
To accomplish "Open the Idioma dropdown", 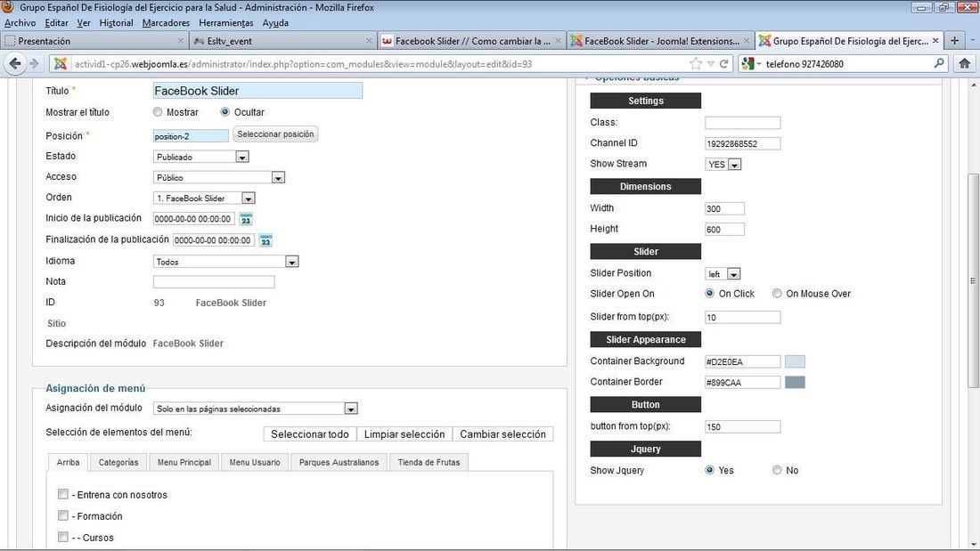I will [226, 262].
